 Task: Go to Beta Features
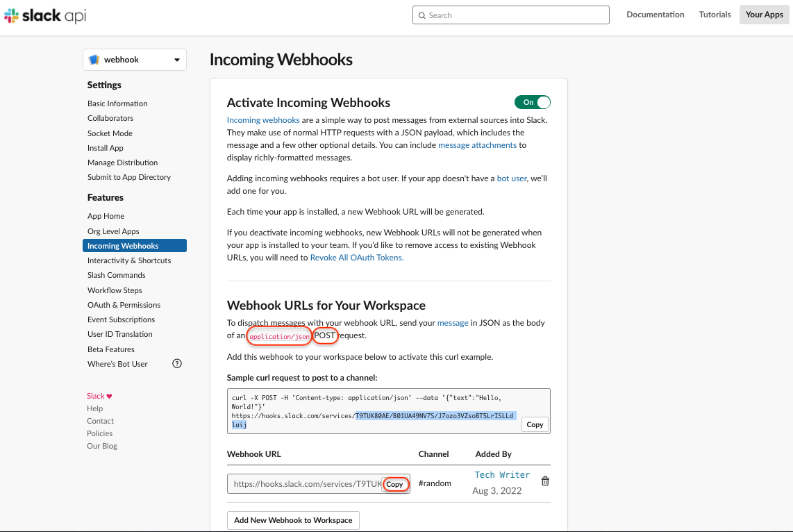111,349
